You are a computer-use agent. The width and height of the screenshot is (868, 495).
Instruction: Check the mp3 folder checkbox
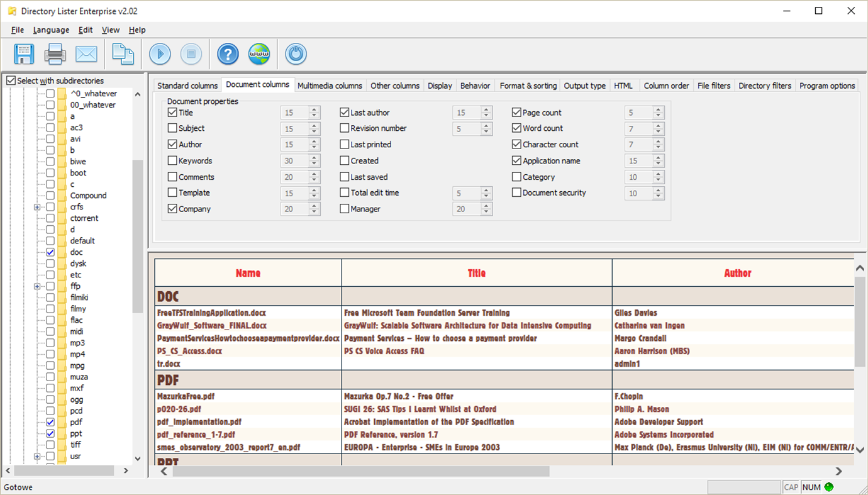tap(50, 343)
